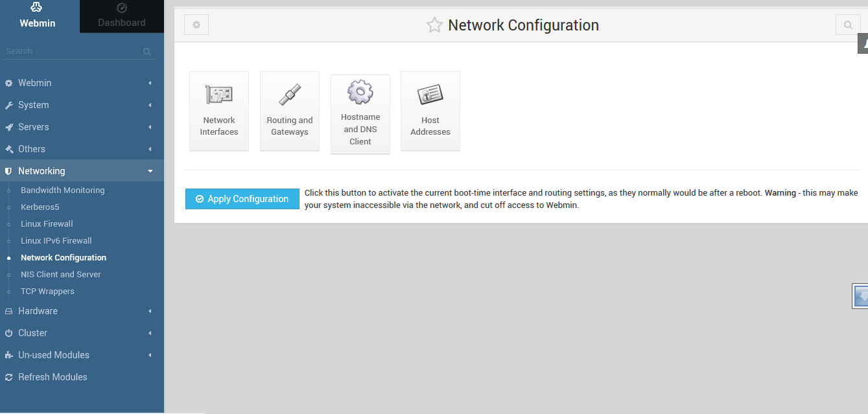This screenshot has height=414, width=868.
Task: Select the Webmin tab
Action: coord(38,17)
